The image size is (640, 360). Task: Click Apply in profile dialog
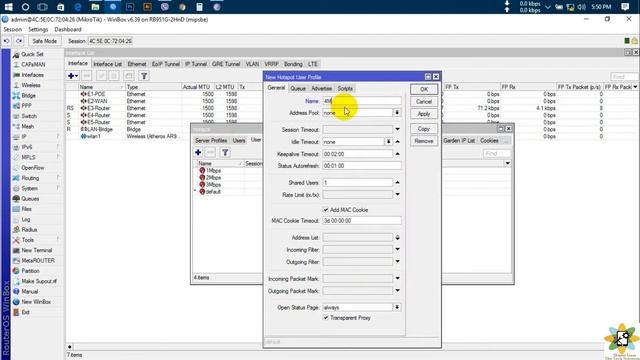coord(424,114)
